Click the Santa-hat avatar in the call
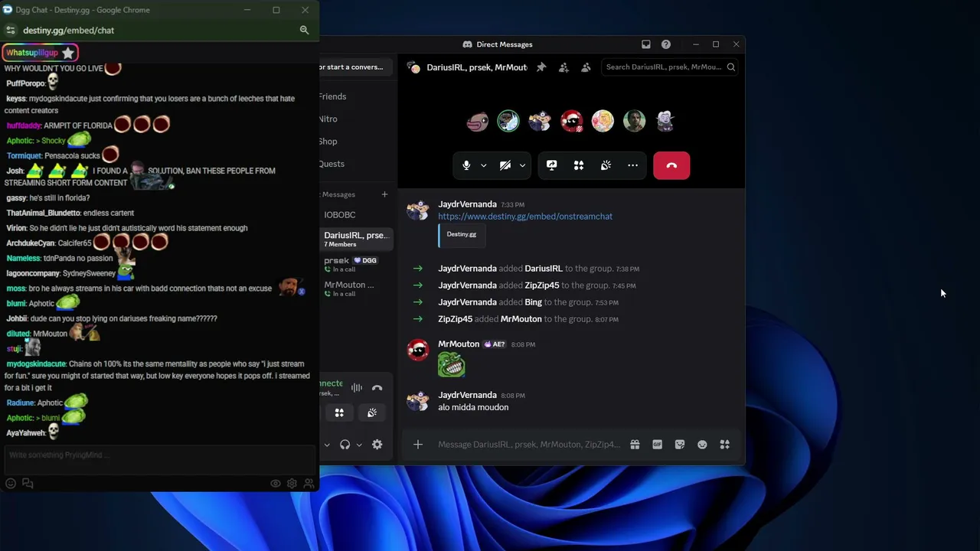The width and height of the screenshot is (980, 551). pyautogui.click(x=571, y=121)
